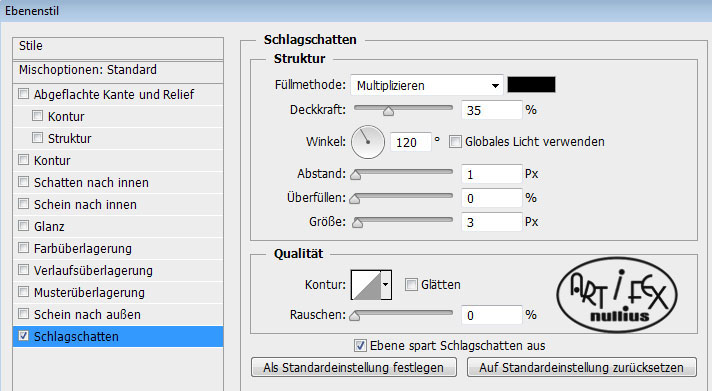Viewport: 712px width, 391px height.
Task: Select Verlaufsüberlagerung row label
Action: click(x=93, y=270)
